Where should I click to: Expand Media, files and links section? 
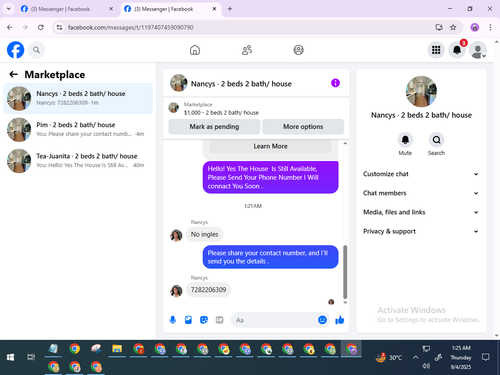coord(421,212)
